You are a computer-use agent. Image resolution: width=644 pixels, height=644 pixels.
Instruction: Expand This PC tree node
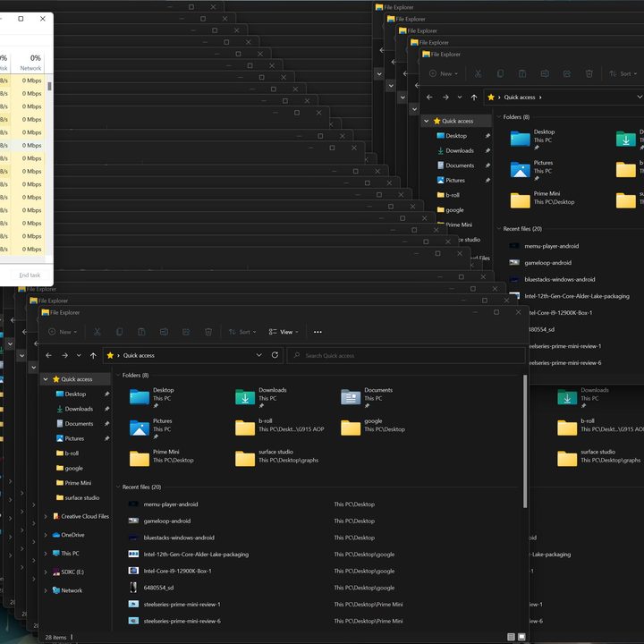(46, 554)
